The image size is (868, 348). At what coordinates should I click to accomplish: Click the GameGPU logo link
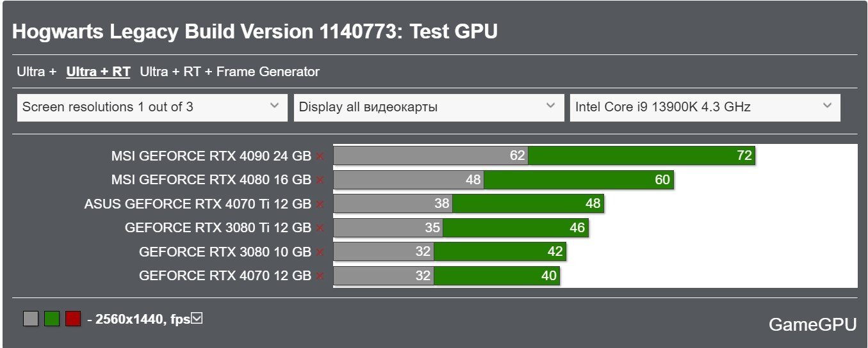[812, 325]
